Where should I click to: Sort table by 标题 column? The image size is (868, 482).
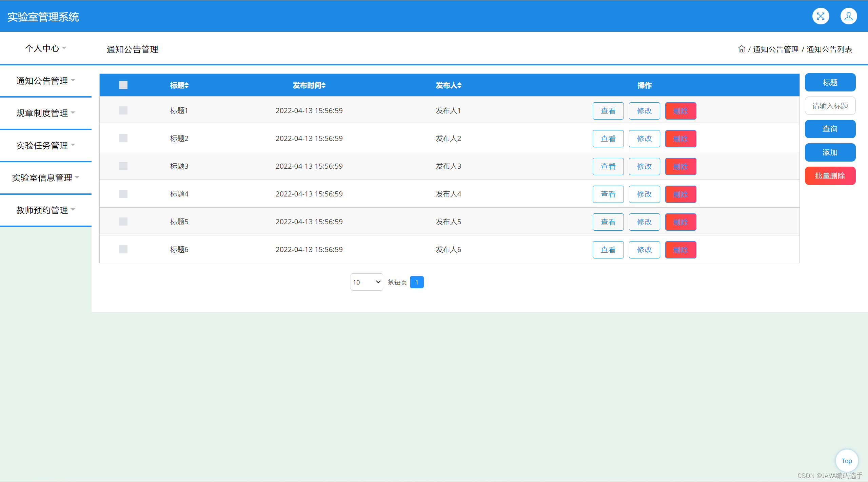coord(179,85)
